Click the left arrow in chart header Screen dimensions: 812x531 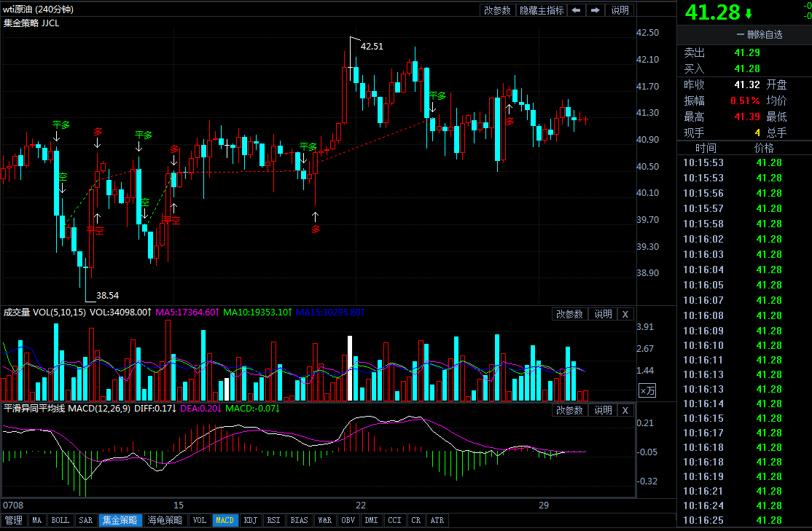576,10
